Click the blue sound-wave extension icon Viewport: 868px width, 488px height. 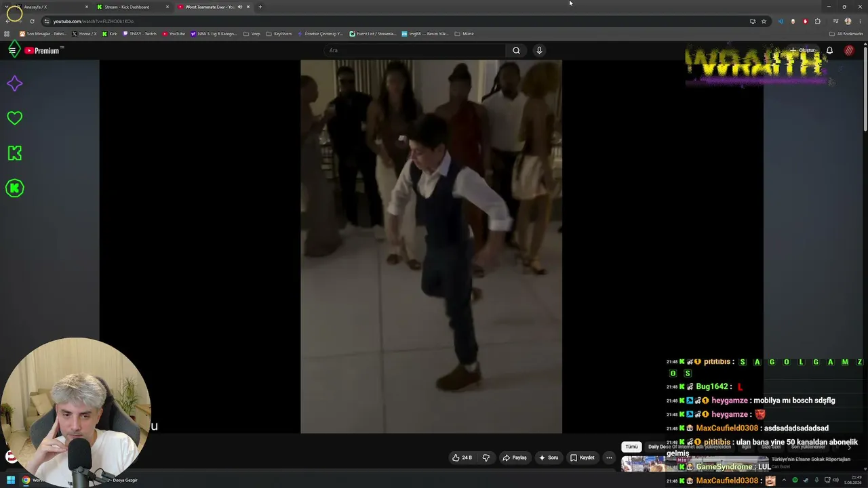tap(781, 21)
